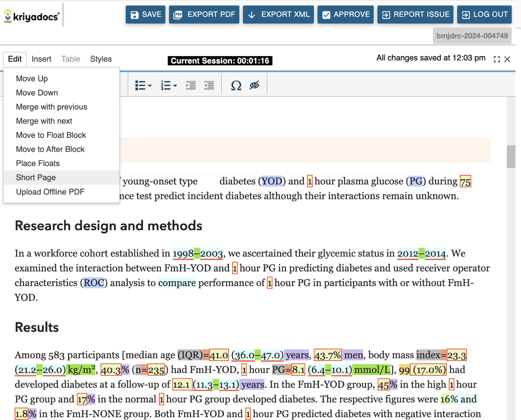Open REPORT ISSUE dialog

[415, 15]
